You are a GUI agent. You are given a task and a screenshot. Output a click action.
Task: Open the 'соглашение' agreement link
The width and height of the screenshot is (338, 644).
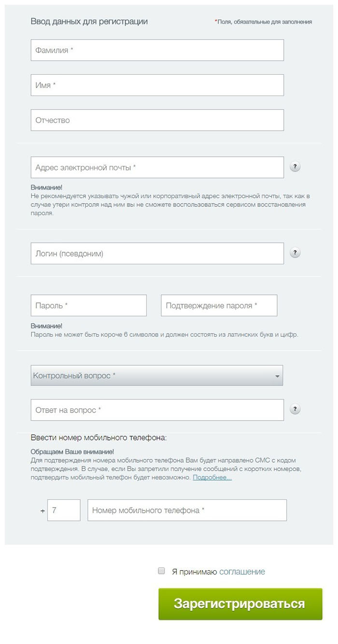[x=242, y=572]
